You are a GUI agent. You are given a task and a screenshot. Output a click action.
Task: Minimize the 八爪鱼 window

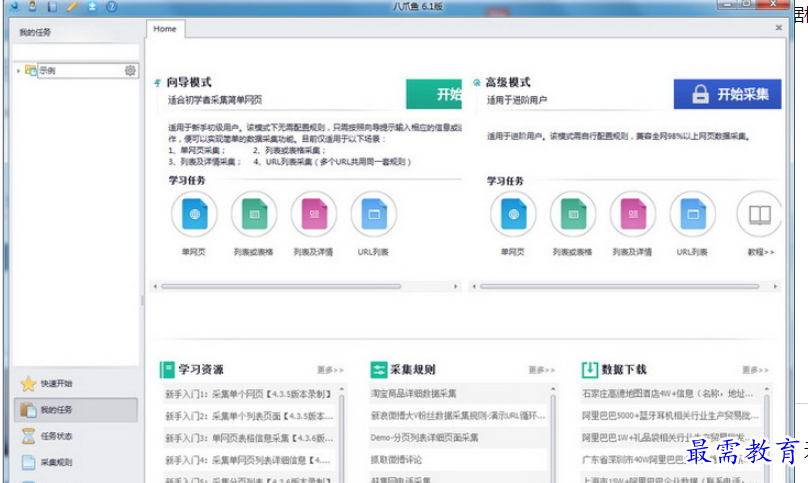(727, 5)
